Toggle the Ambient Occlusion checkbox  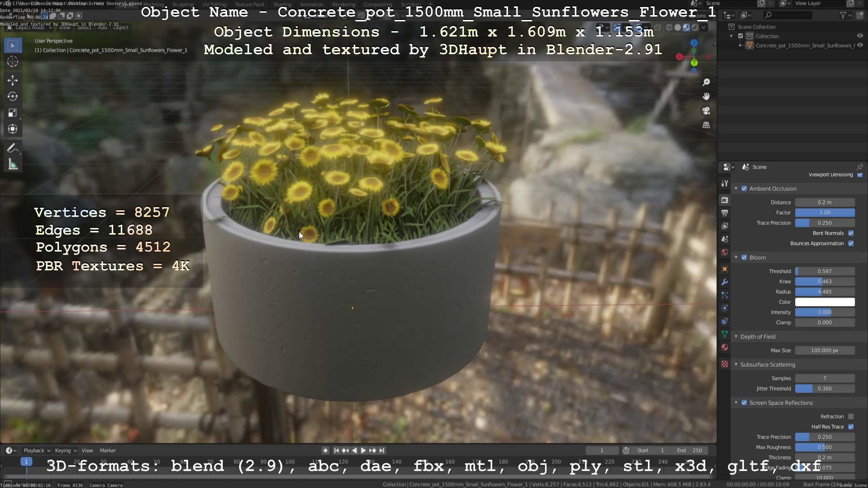coord(744,189)
